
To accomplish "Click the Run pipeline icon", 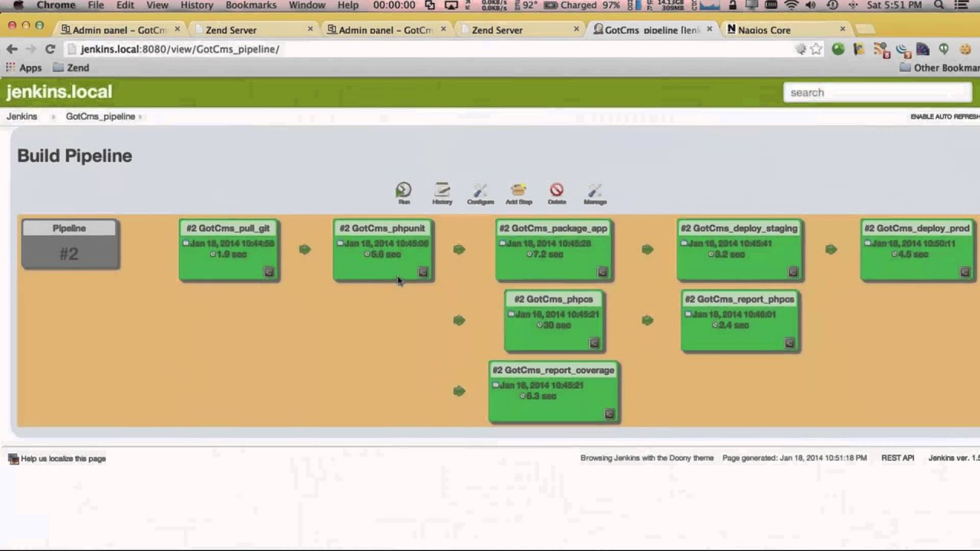I will (403, 193).
